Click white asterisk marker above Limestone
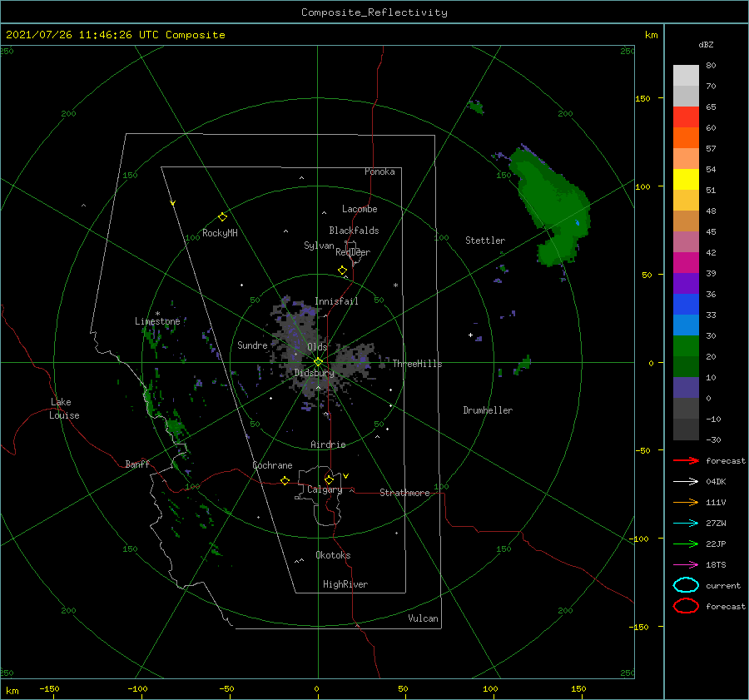This screenshot has height=700, width=749. tap(157, 314)
